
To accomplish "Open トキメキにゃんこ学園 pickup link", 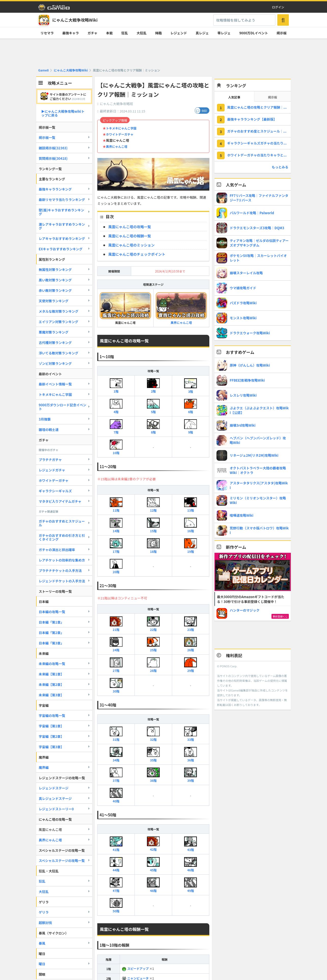I will tap(121, 128).
